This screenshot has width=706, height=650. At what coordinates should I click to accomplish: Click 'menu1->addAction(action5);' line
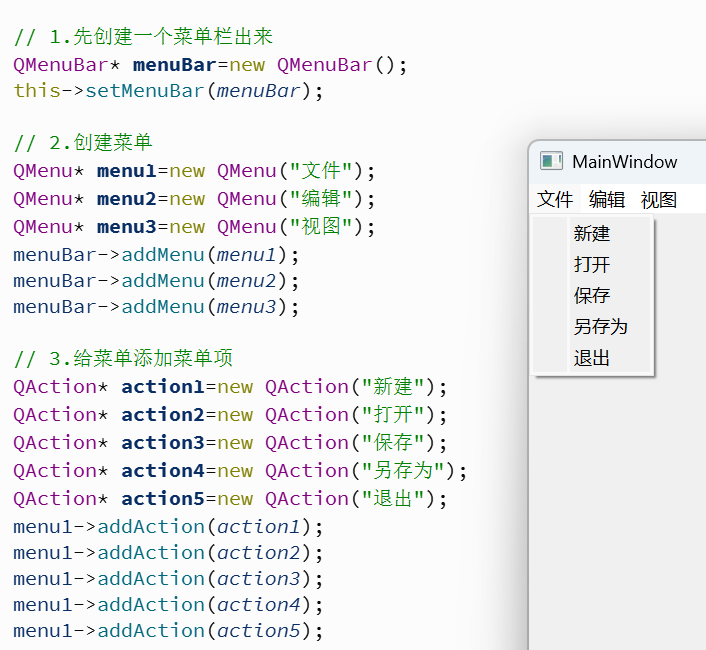click(x=168, y=631)
